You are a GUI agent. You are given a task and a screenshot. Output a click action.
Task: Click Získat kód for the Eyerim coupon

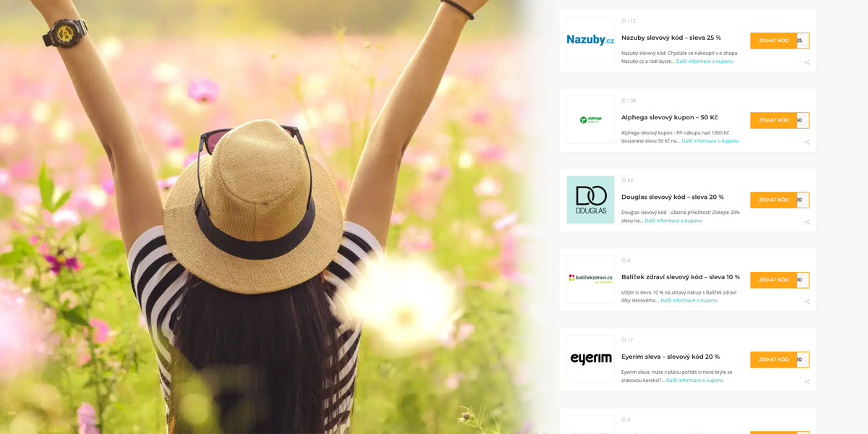[779, 359]
